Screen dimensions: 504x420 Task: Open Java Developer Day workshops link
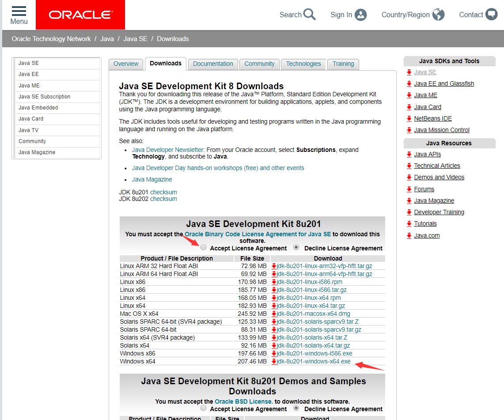218,168
